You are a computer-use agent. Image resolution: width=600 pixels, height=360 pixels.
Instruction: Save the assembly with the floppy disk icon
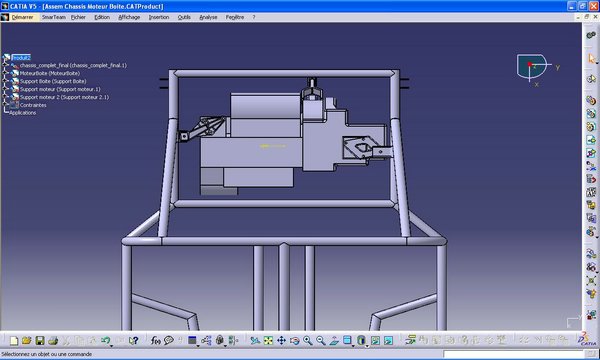(x=40, y=340)
